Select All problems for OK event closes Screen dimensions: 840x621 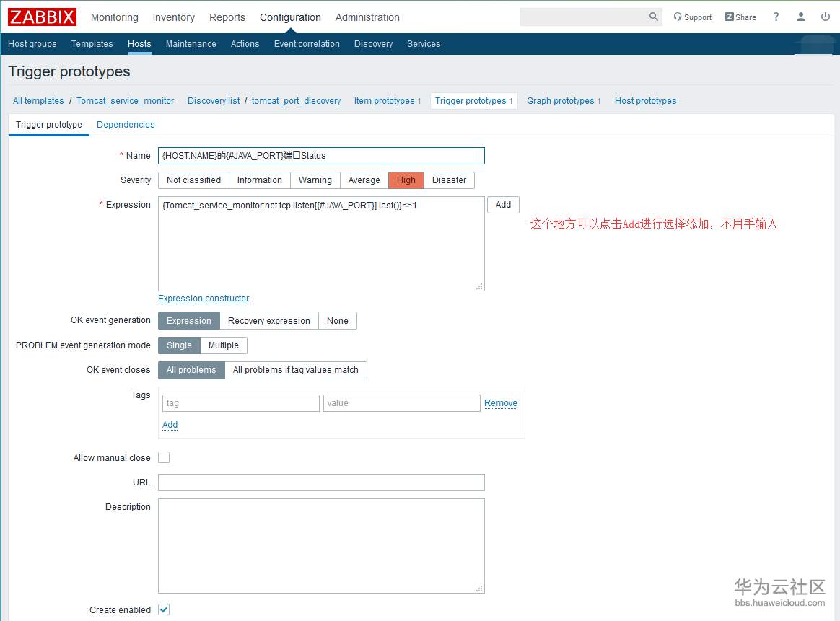click(x=191, y=370)
